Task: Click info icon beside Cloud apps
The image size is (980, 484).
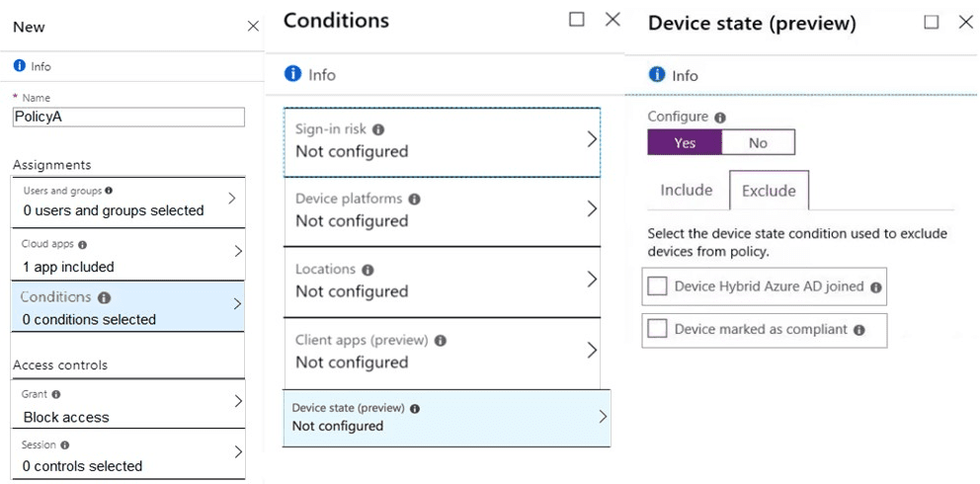Action: coord(82,244)
